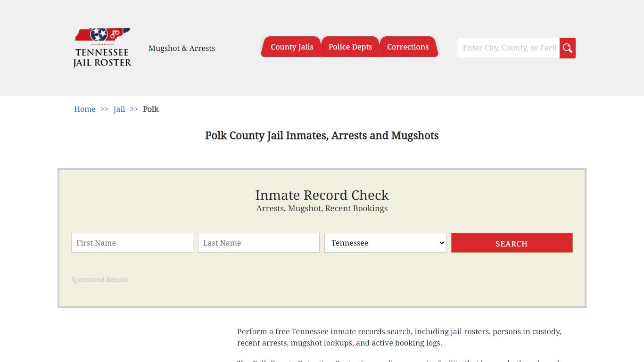Viewport: 644px width, 362px height.
Task: Click inside the First Name field
Action: (x=132, y=243)
